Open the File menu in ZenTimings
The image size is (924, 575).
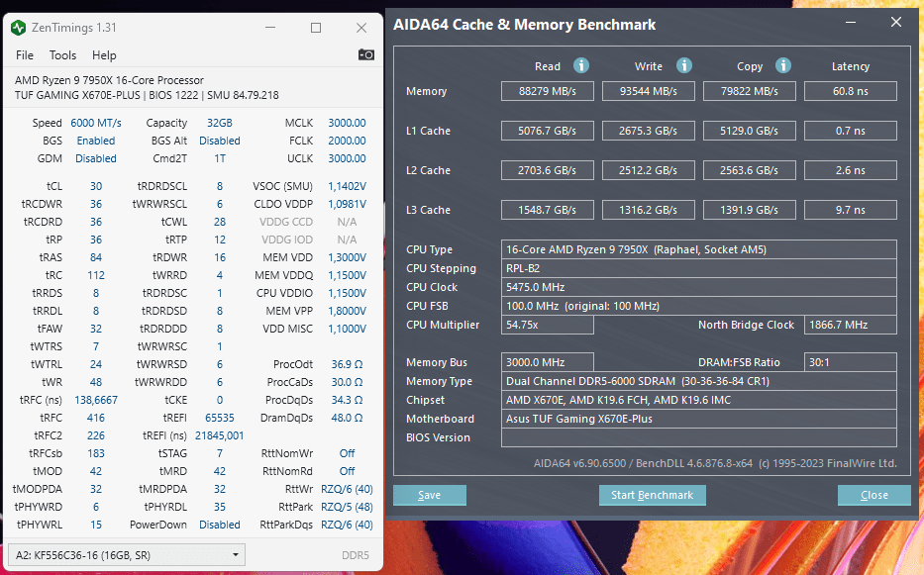tap(24, 55)
